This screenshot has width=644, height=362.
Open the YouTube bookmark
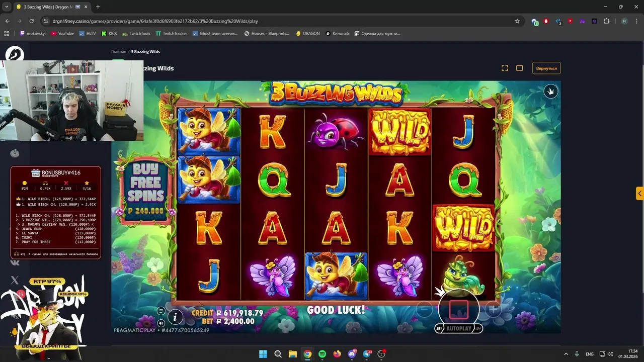[62, 34]
